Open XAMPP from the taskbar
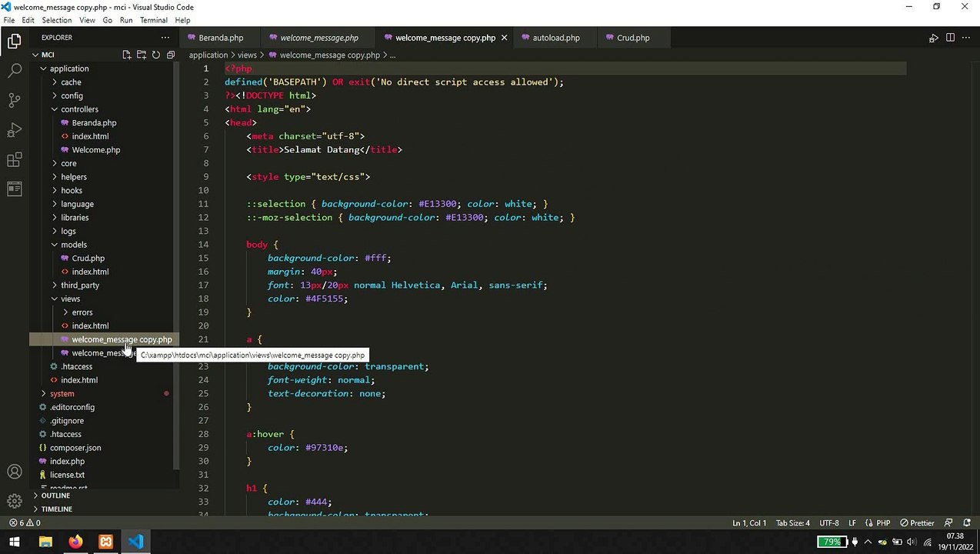Screen dimensions: 980x554 click(x=105, y=542)
